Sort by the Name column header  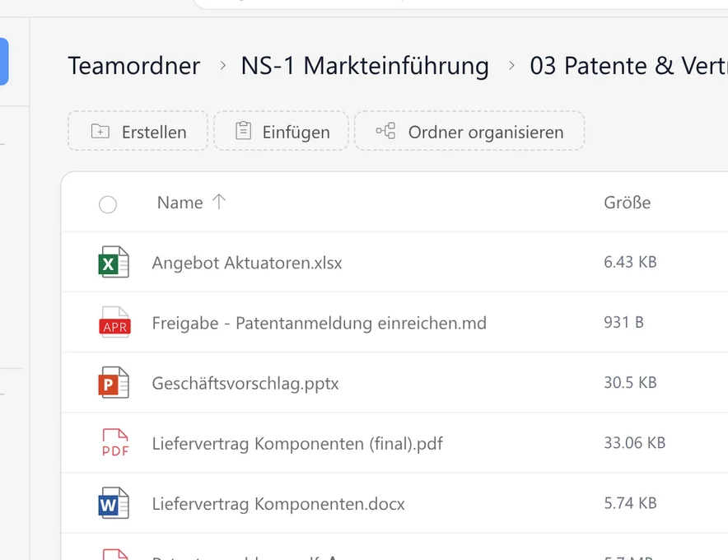click(180, 203)
